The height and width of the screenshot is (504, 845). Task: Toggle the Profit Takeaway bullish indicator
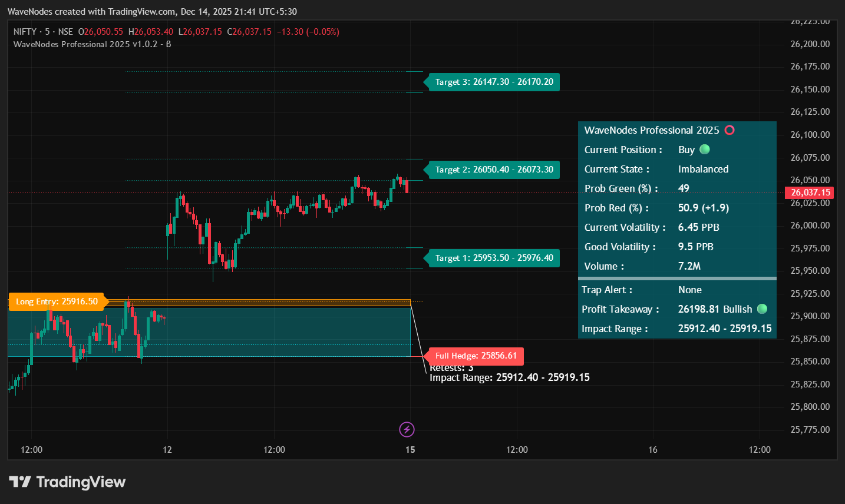pos(761,309)
